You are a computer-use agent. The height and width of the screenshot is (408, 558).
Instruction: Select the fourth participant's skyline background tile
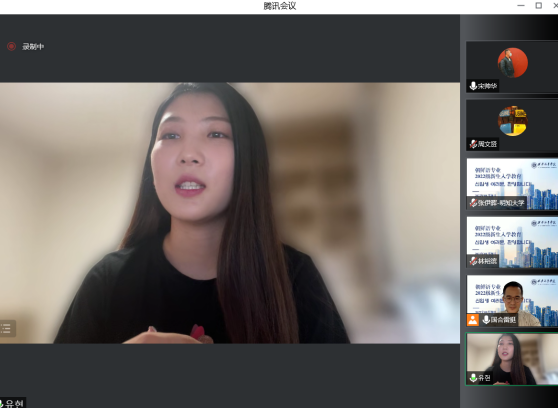[x=512, y=242]
